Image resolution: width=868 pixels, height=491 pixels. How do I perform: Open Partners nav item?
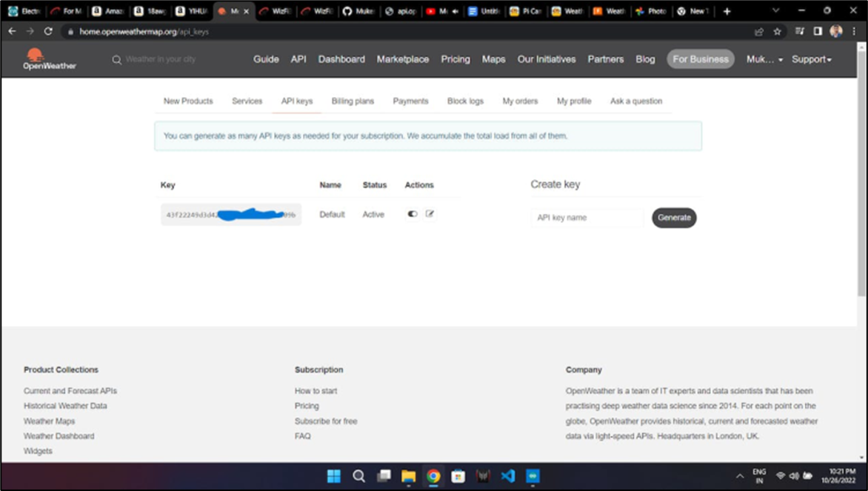click(x=606, y=59)
